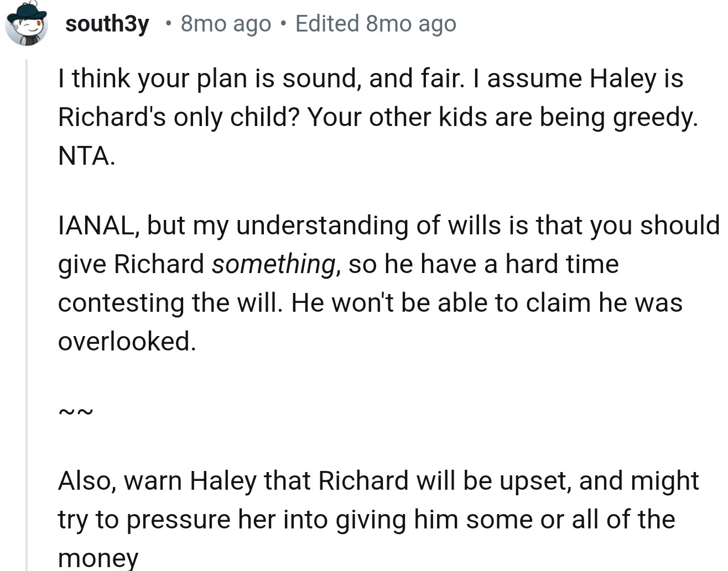728x571 pixels.
Task: Click the final word "money"
Action: pyautogui.click(x=98, y=557)
